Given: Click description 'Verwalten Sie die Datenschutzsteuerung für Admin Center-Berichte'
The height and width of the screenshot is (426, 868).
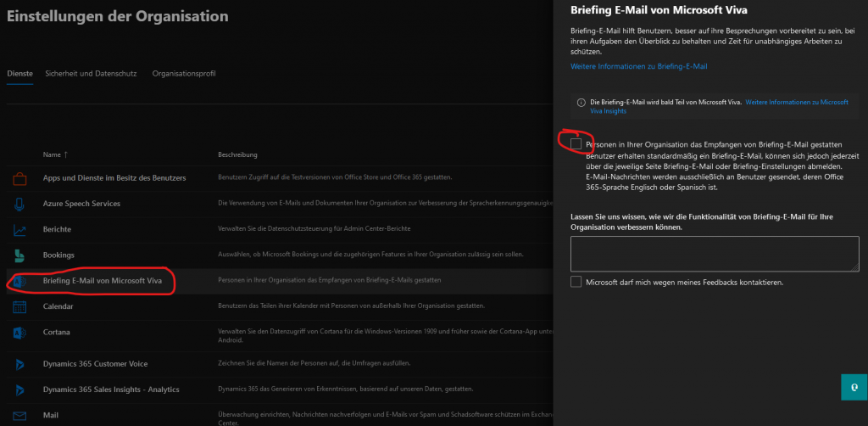Looking at the screenshot, I should pos(314,229).
